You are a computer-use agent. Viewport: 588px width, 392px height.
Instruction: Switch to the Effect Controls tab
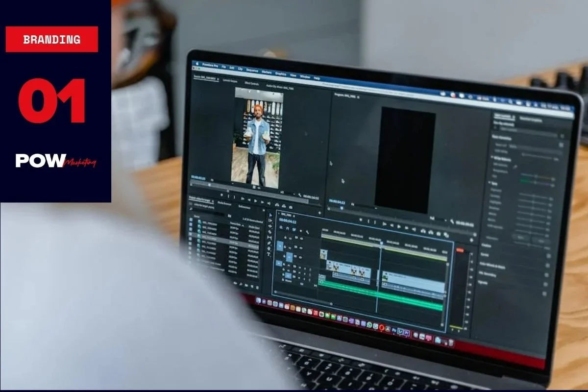(251, 84)
